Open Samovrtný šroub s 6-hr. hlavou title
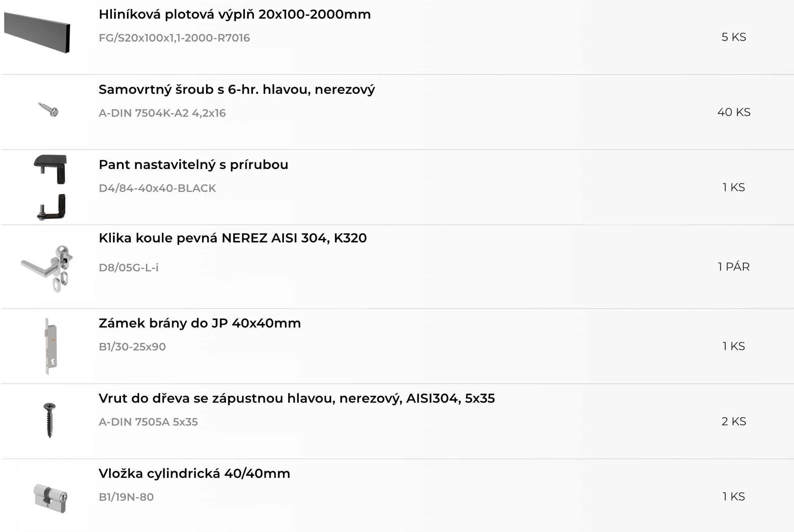The height and width of the screenshot is (532, 794). 237,90
